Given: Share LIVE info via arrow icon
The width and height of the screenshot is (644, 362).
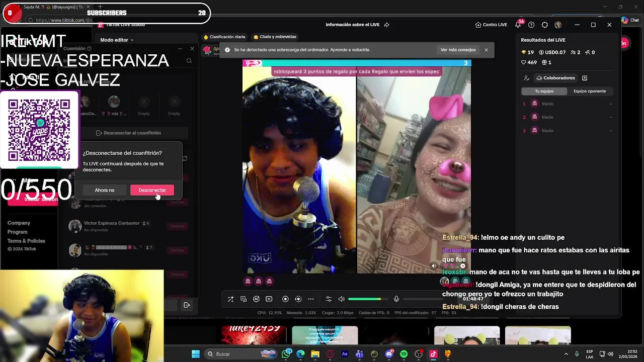Looking at the screenshot, I should (x=386, y=25).
